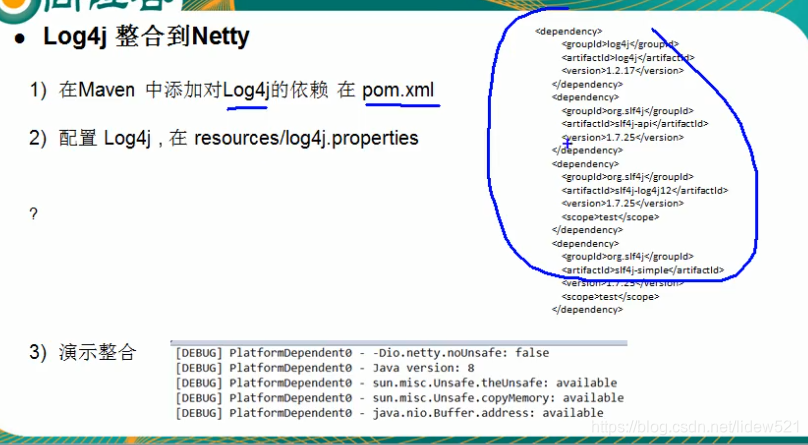Click the "<artifactId>slf4j-api</artifactId>" line

tap(635, 124)
